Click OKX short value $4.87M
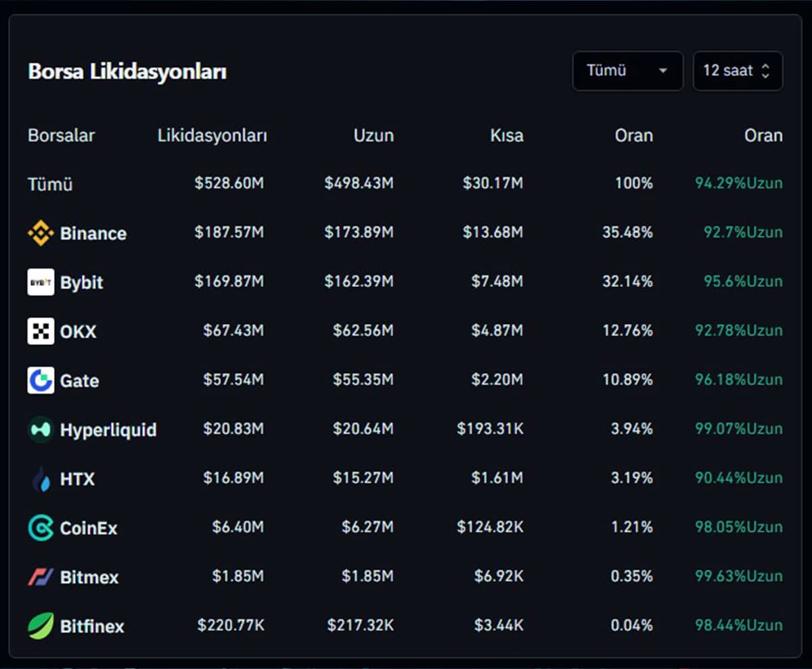This screenshot has height=669, width=812. pyautogui.click(x=497, y=331)
